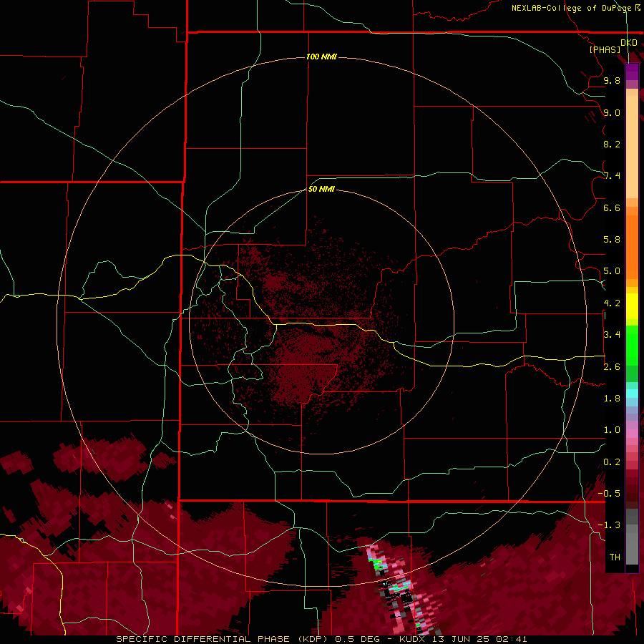
Task: Click the 3.4 scale value
Action: (x=612, y=335)
